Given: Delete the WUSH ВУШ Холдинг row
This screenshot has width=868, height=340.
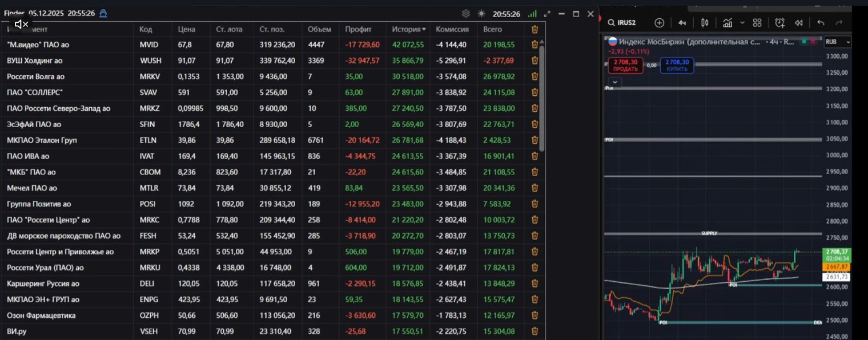Looking at the screenshot, I should [x=535, y=60].
